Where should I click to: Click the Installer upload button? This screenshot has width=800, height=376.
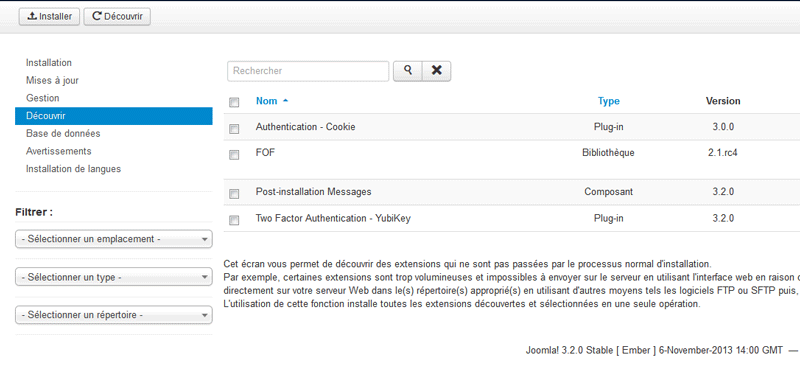point(49,16)
